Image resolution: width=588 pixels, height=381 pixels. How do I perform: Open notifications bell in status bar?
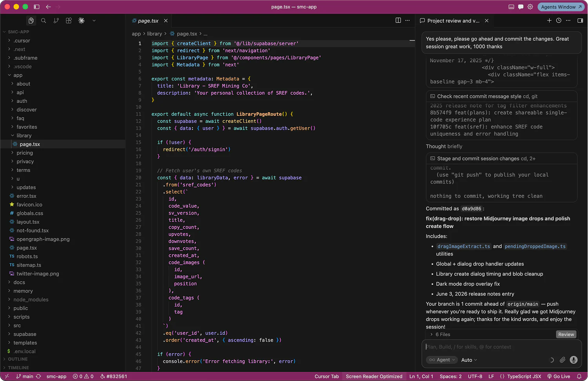tap(579, 376)
